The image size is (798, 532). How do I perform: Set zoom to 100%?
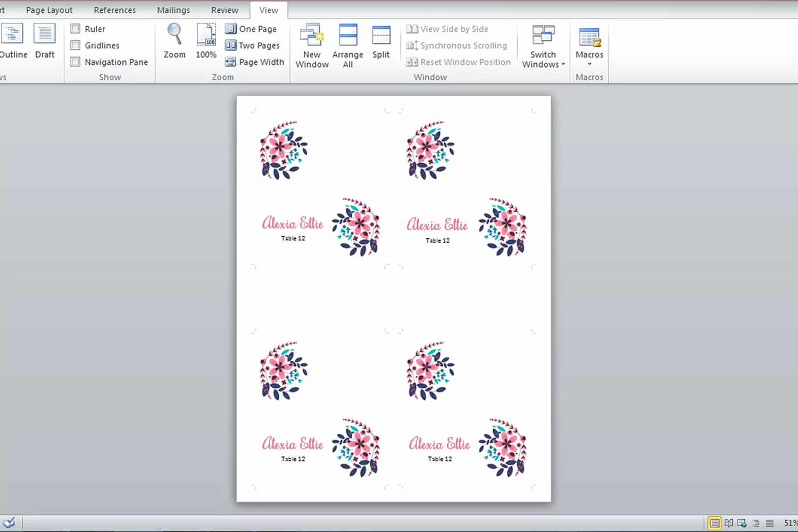206,41
